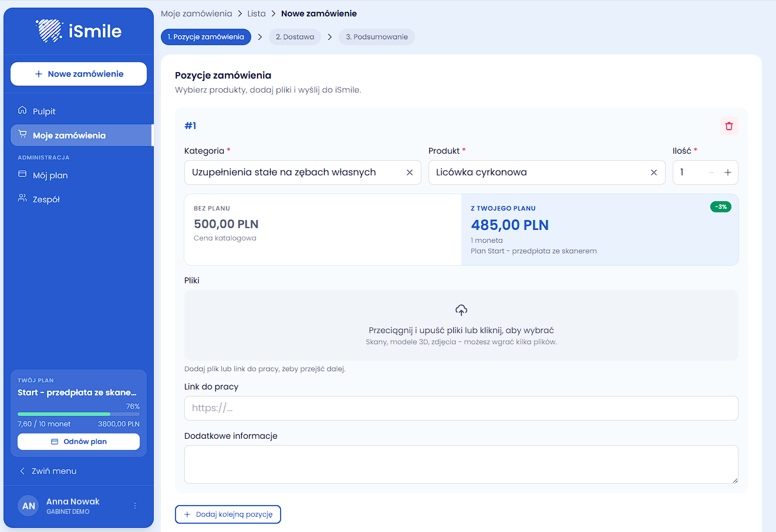Click the -3% discount badge

click(721, 206)
